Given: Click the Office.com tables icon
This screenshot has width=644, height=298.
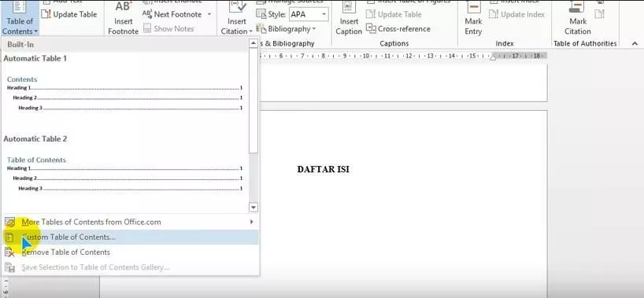Looking at the screenshot, I should coord(10,222).
